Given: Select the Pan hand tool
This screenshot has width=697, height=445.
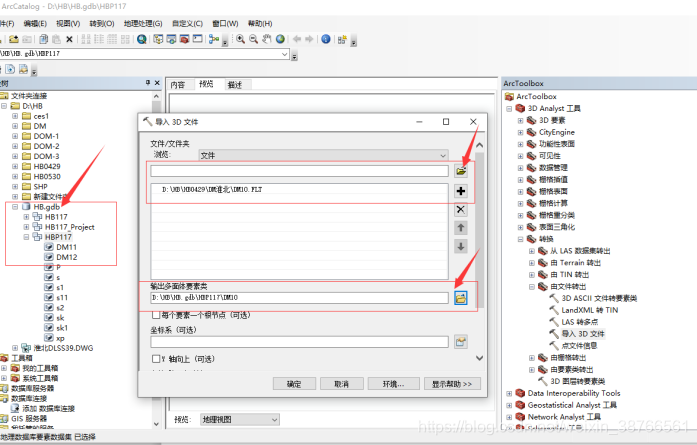Looking at the screenshot, I should pyautogui.click(x=267, y=39).
